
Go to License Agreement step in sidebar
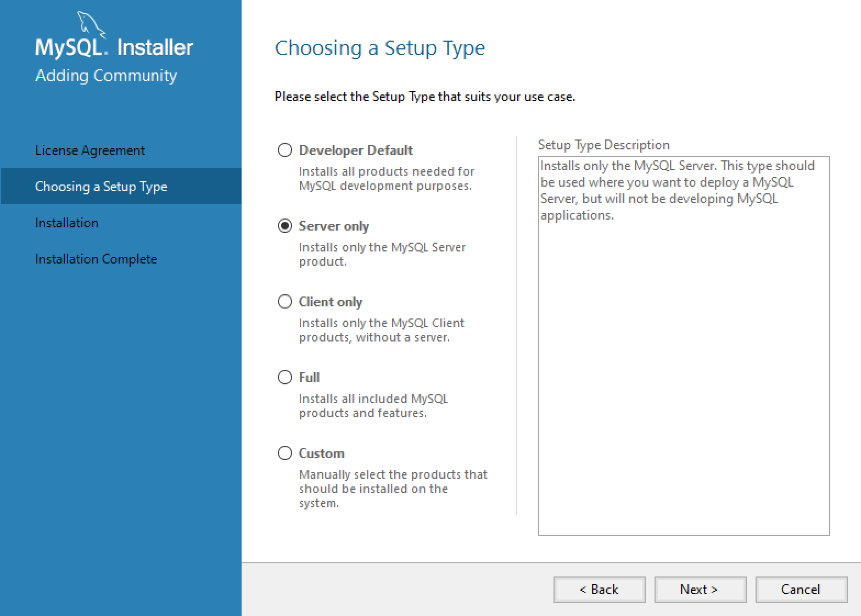point(90,150)
